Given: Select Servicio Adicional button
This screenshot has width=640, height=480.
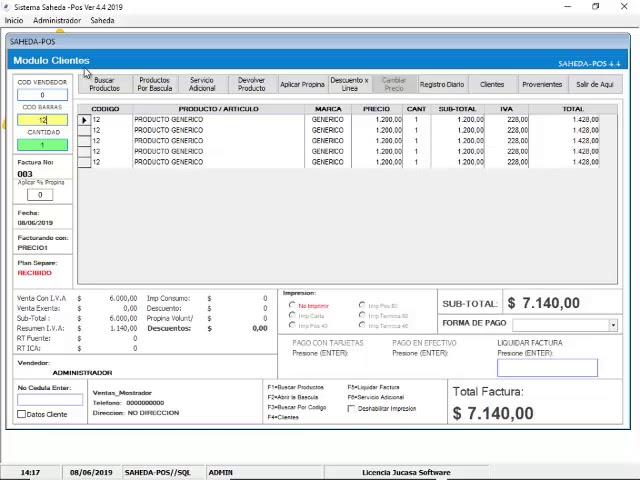Looking at the screenshot, I should pyautogui.click(x=202, y=84).
